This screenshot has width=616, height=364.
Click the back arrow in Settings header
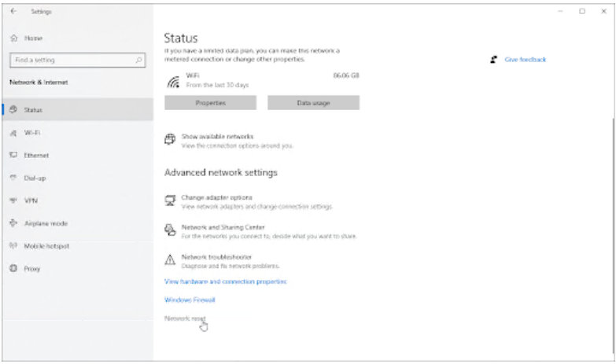[x=13, y=12]
